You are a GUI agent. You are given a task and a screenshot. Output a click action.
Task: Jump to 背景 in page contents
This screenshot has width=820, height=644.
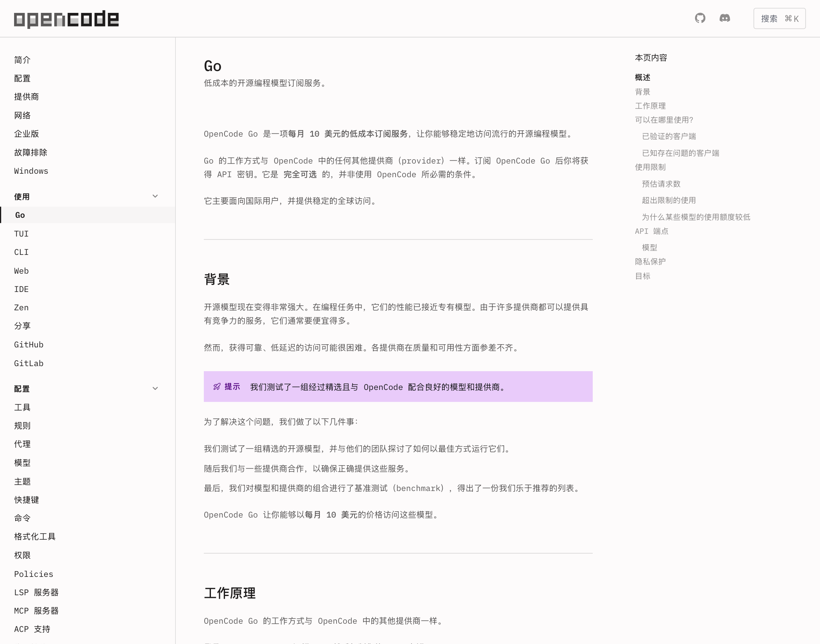(643, 92)
